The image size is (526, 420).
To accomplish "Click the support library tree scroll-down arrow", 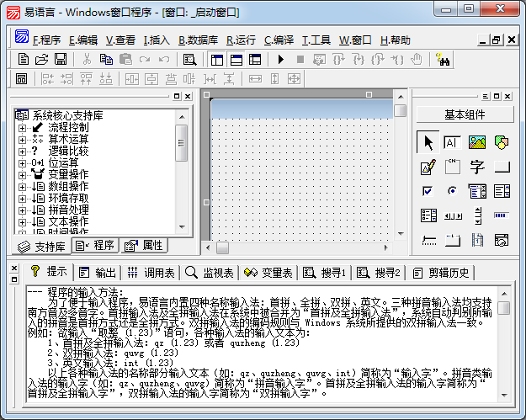I will [181, 229].
